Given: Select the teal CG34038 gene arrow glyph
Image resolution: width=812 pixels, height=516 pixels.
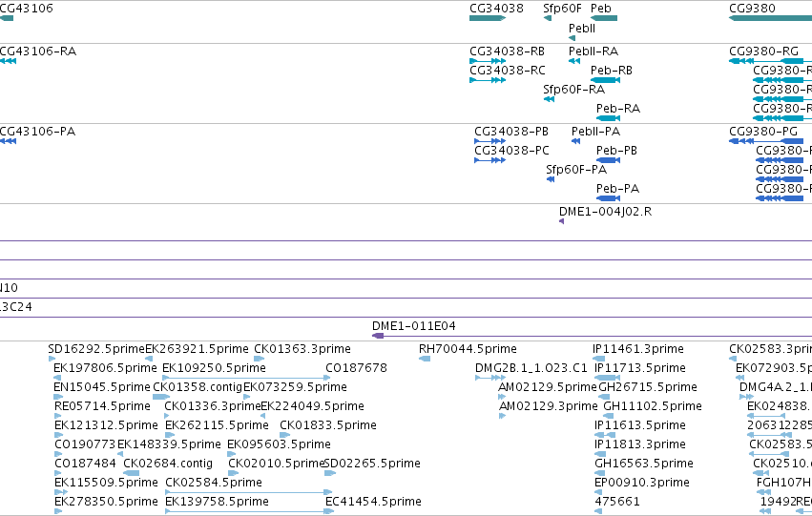Looking at the screenshot, I should coord(488,18).
